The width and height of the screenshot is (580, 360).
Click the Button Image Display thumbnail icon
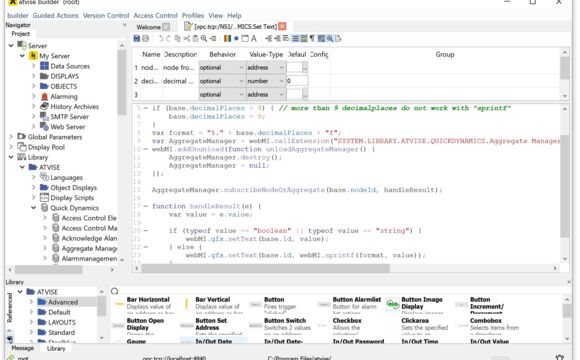click(x=393, y=304)
